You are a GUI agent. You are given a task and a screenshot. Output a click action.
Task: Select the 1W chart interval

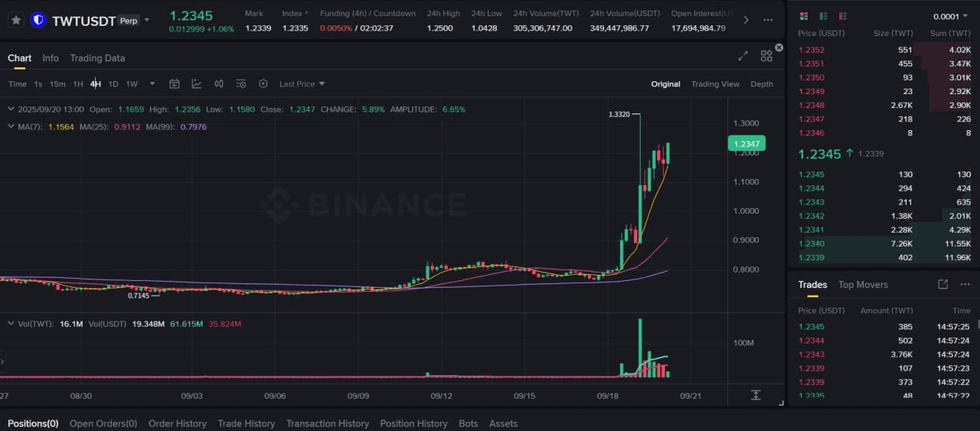pyautogui.click(x=132, y=84)
